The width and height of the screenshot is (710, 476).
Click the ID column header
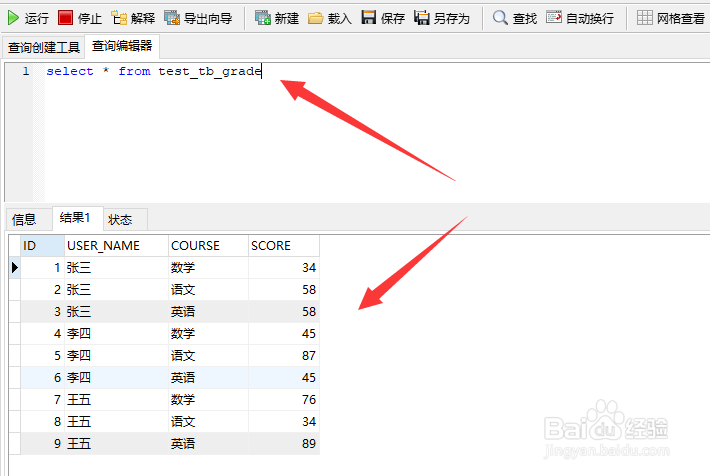coord(43,245)
